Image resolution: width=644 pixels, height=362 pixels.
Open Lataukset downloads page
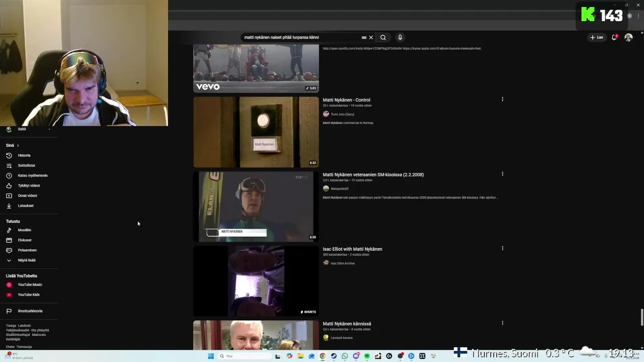coord(26,206)
